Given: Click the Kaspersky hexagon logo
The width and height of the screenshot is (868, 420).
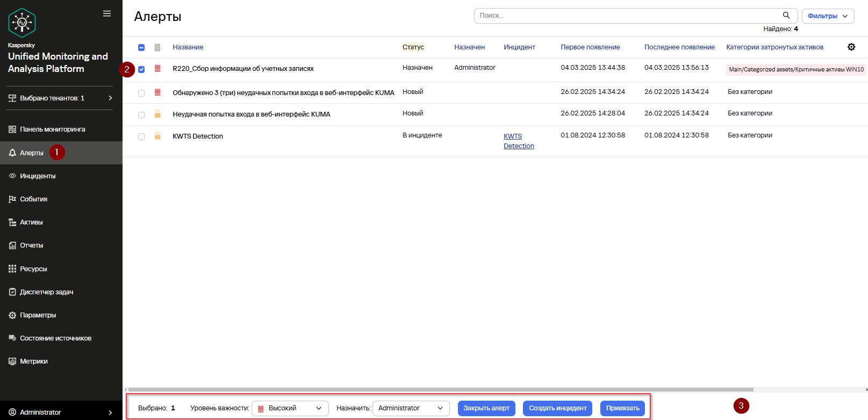Looking at the screenshot, I should coord(22,23).
